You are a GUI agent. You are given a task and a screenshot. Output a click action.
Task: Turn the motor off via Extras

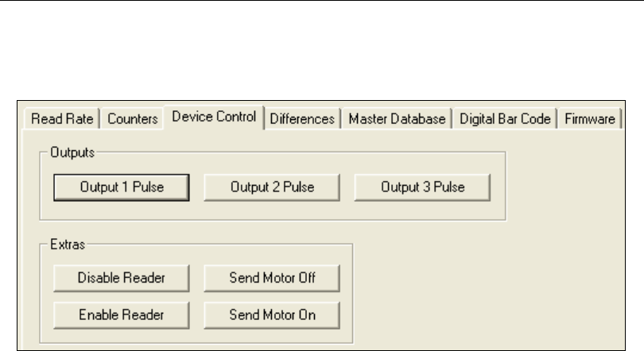(272, 278)
